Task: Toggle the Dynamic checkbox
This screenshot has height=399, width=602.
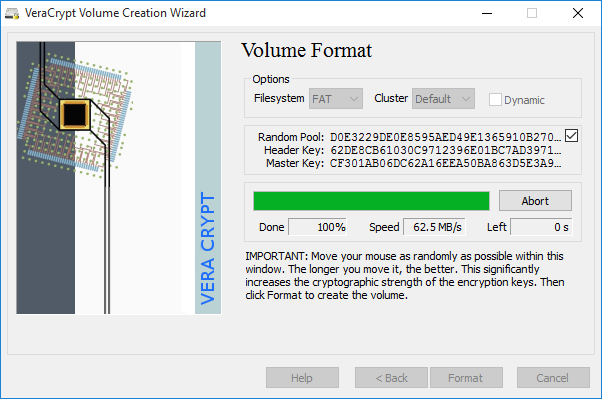Action: pos(495,100)
